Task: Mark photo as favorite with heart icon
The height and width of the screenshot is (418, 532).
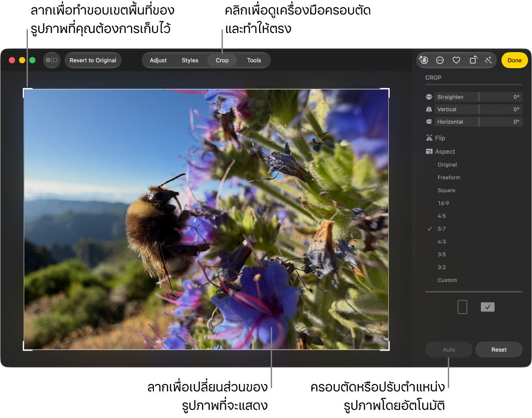Action: [x=456, y=60]
